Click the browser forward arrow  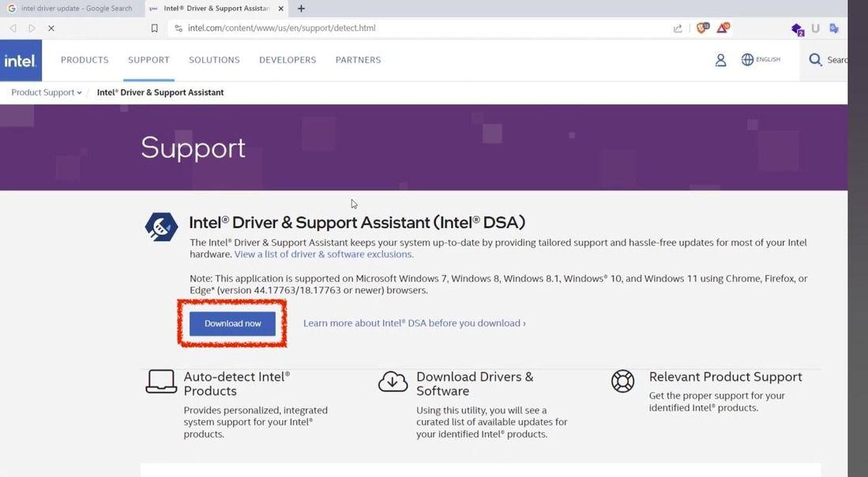click(32, 28)
